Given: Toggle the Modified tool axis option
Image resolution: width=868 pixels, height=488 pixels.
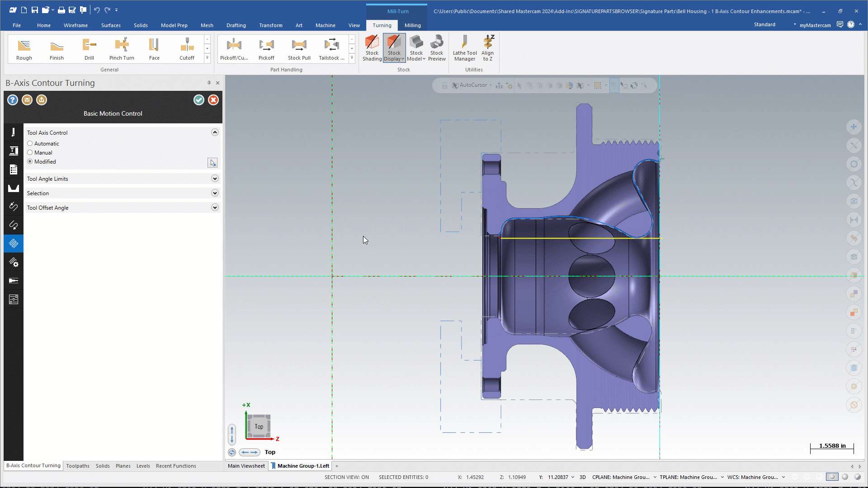Looking at the screenshot, I should click(30, 161).
